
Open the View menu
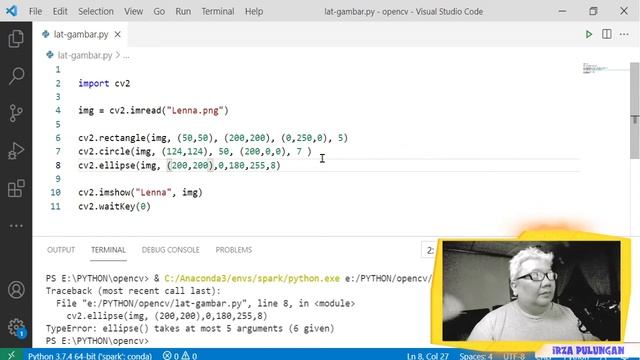point(133,11)
